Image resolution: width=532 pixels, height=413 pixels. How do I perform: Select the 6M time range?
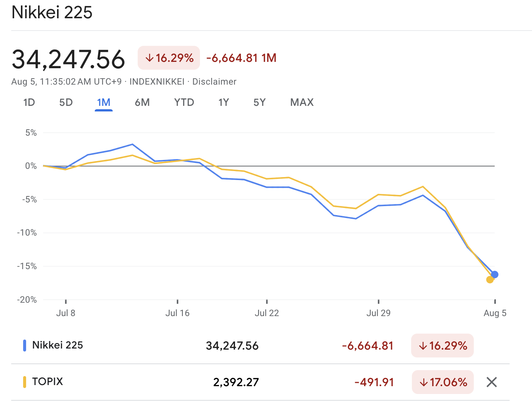click(x=142, y=102)
